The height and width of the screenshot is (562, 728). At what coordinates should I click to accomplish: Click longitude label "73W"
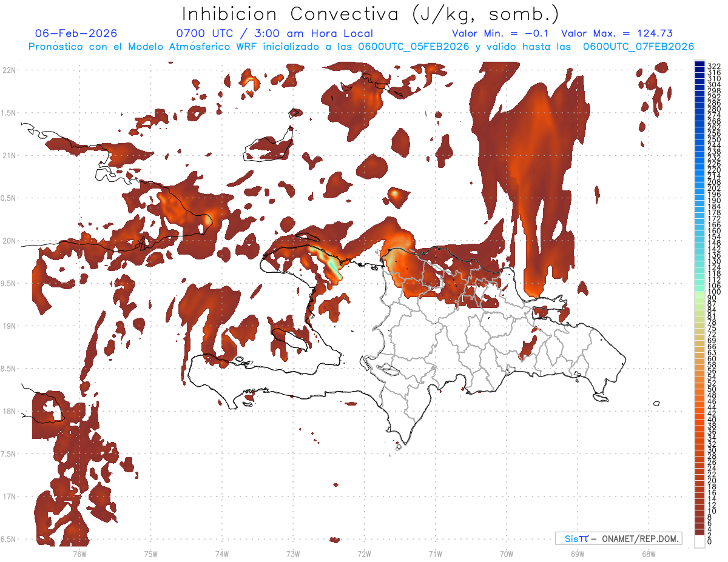click(x=293, y=554)
